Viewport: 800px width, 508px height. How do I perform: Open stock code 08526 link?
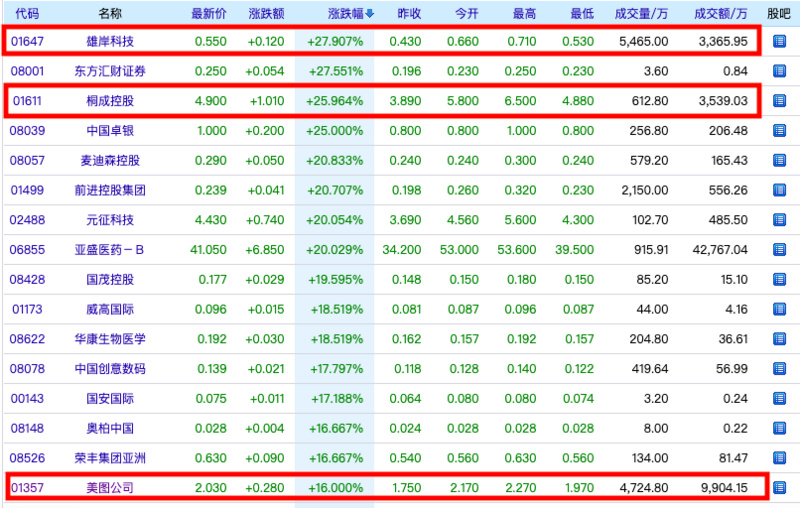coord(27,458)
